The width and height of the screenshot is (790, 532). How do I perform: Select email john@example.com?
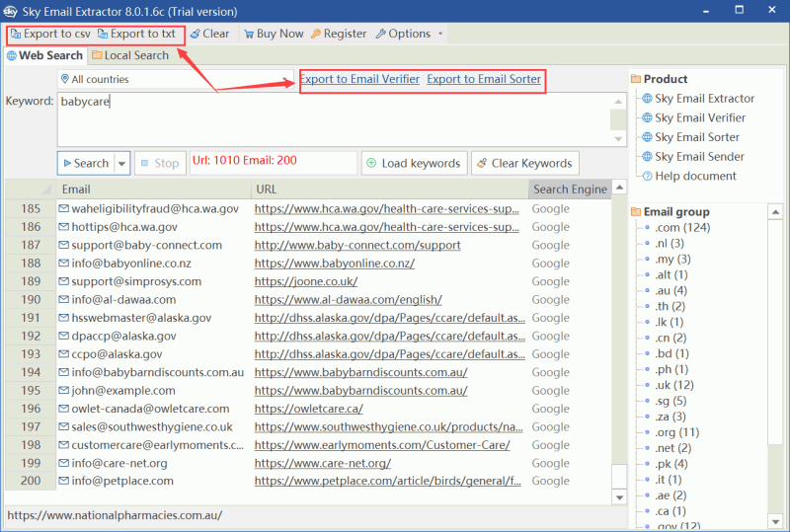[x=123, y=391]
